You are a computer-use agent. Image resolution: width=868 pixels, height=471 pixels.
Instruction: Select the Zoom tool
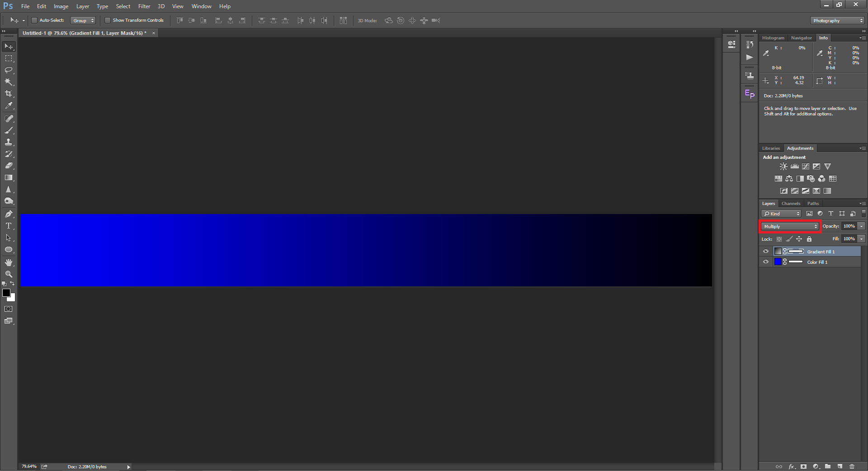(x=9, y=274)
